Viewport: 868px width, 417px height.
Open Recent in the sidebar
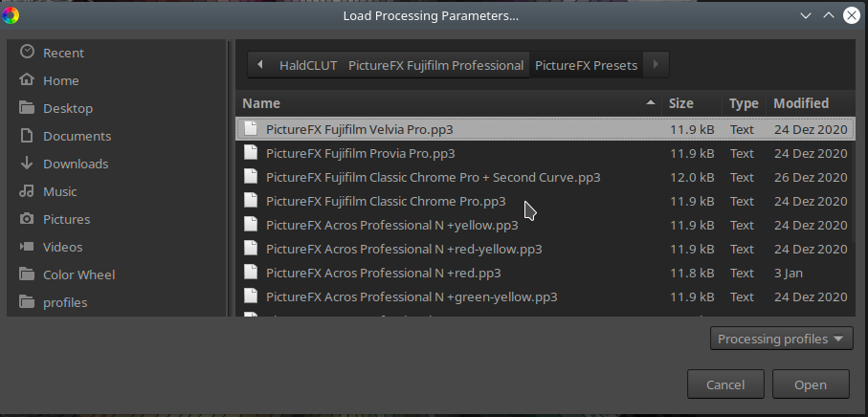[x=63, y=53]
